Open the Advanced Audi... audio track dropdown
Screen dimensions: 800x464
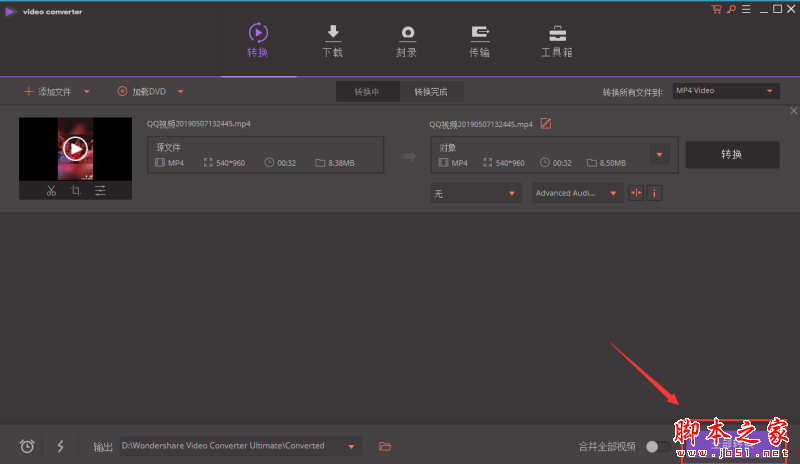click(577, 193)
